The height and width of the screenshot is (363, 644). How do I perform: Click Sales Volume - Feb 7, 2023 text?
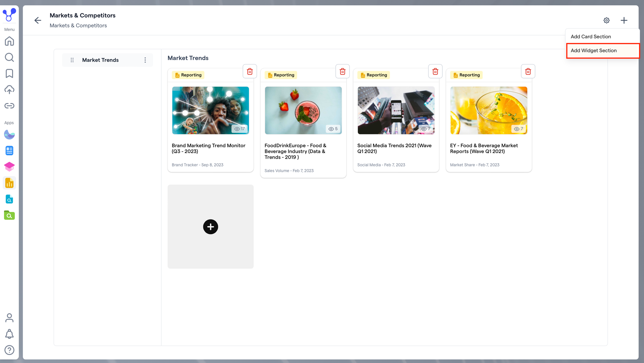pos(289,171)
